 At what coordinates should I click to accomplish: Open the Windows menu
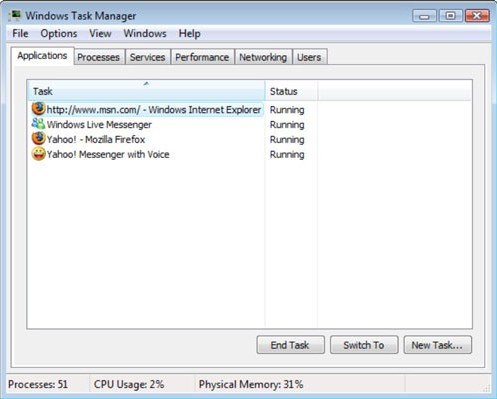[145, 34]
